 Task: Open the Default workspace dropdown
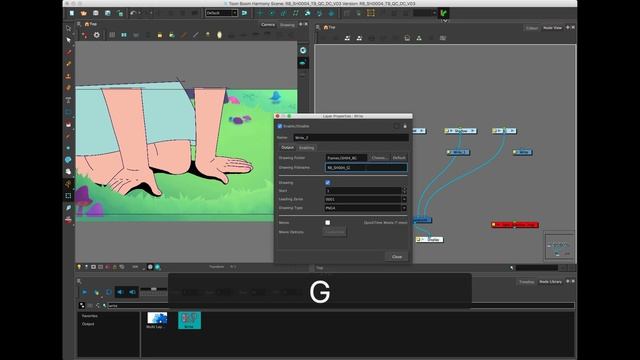(x=221, y=13)
